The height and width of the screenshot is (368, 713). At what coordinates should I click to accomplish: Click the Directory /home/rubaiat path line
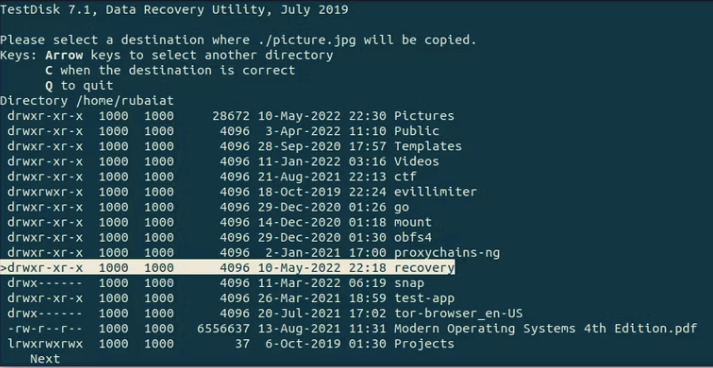pyautogui.click(x=87, y=101)
